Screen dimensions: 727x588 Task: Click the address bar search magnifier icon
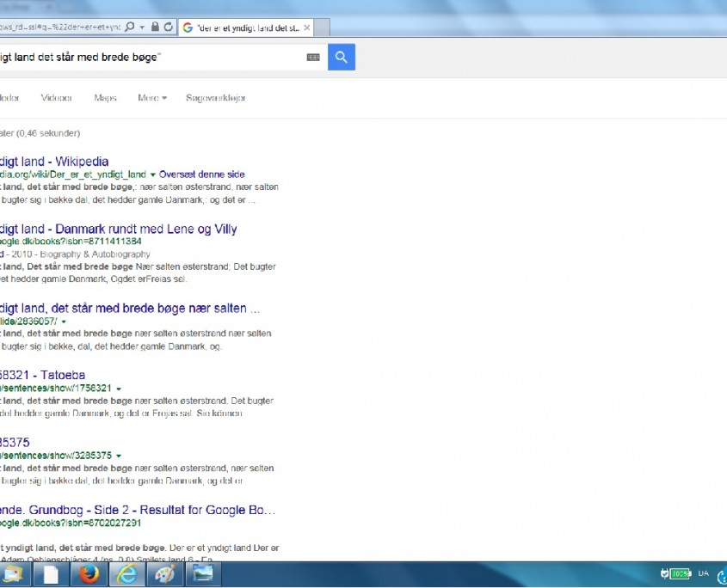coord(129,28)
